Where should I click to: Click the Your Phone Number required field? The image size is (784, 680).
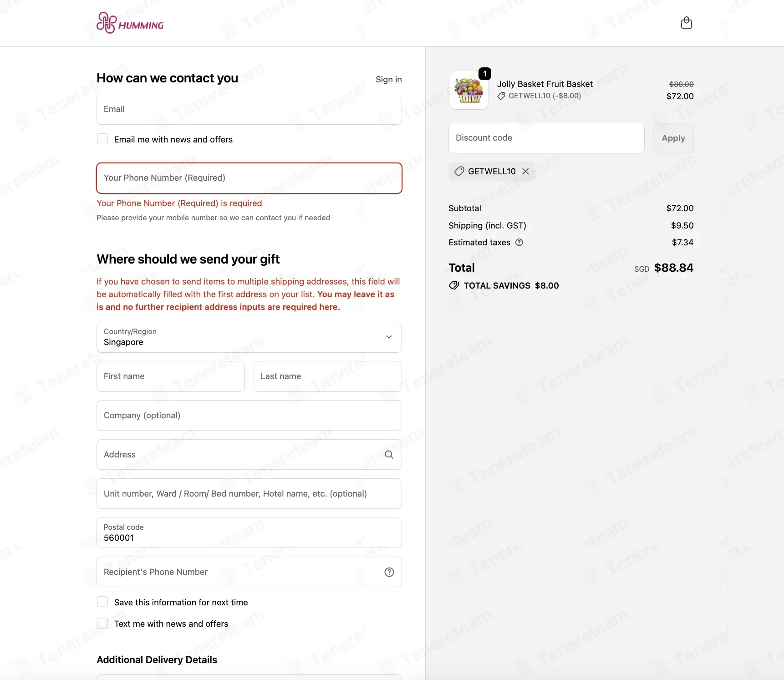coord(249,178)
